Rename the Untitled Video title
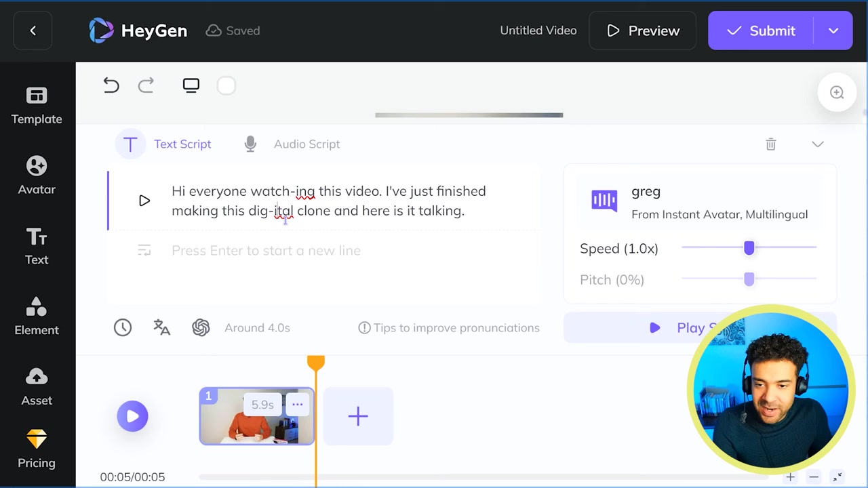Screen dimensions: 868x488 [x=538, y=30]
